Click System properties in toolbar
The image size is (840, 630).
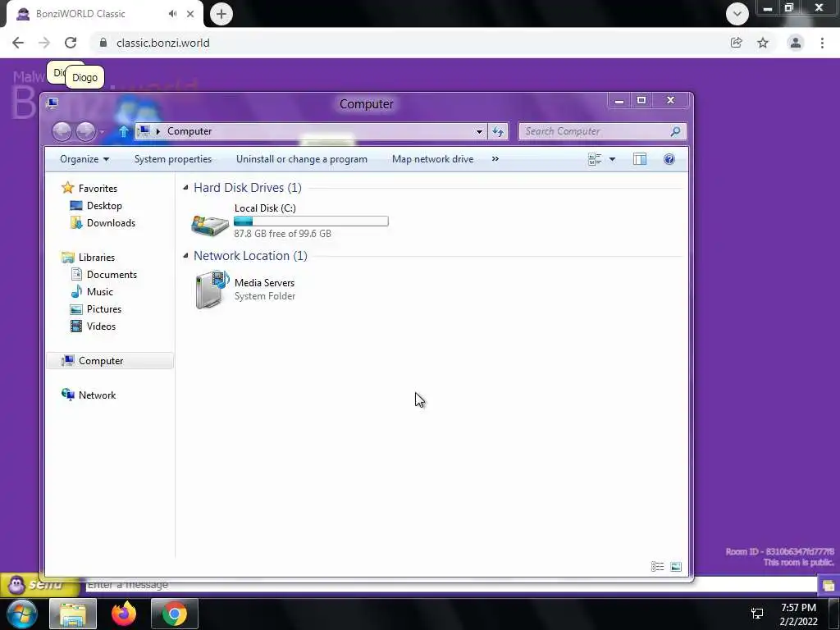173,159
